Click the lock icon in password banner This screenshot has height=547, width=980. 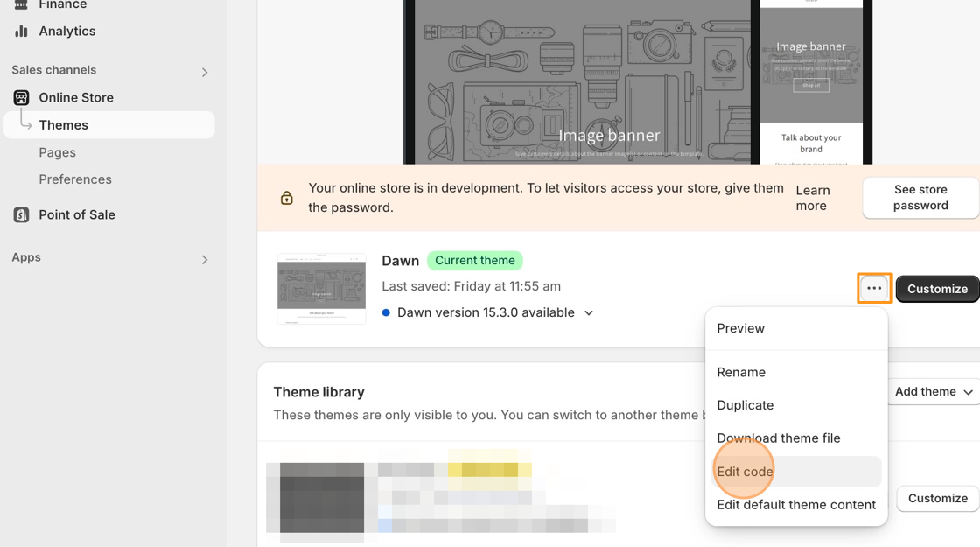tap(286, 199)
